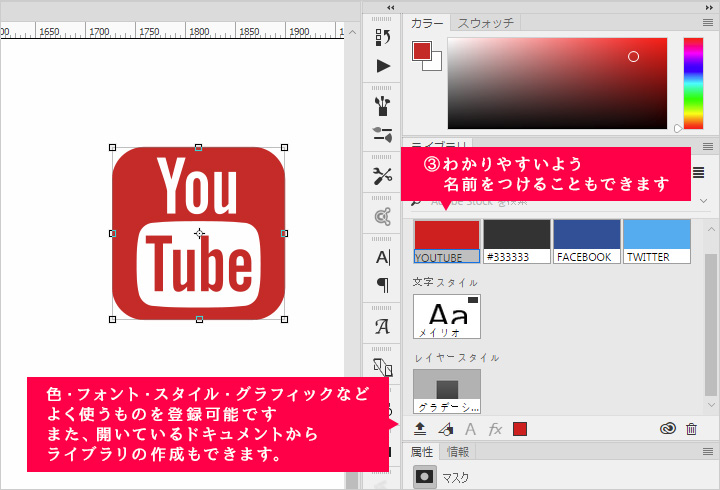Click the library panel scrollbar thumb
Image resolution: width=720 pixels, height=490 pixels.
click(x=711, y=324)
